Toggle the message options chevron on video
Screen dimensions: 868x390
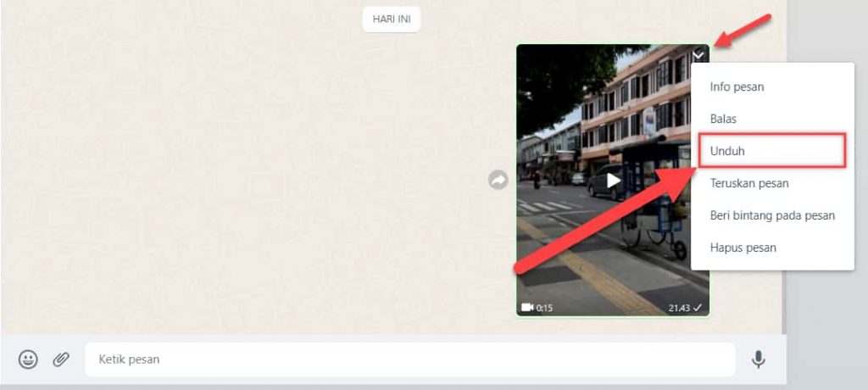(698, 55)
